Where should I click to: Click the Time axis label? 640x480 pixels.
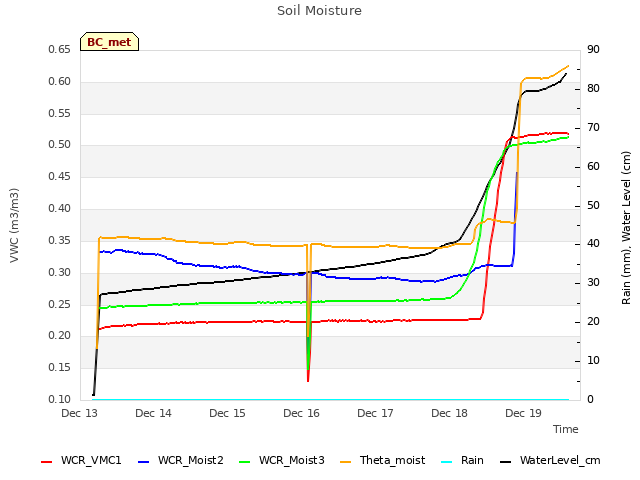[566, 429]
